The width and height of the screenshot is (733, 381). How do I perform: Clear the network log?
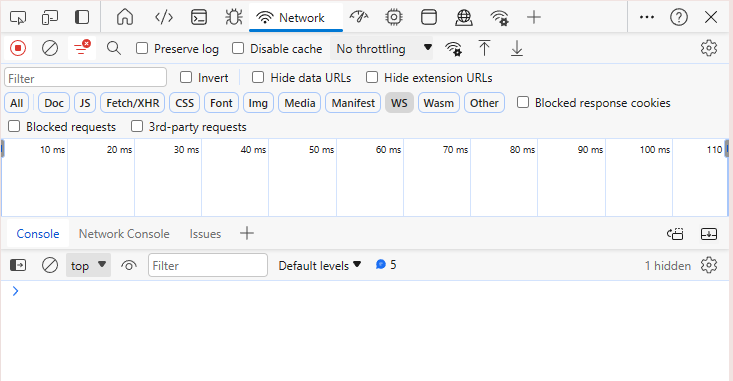point(50,48)
